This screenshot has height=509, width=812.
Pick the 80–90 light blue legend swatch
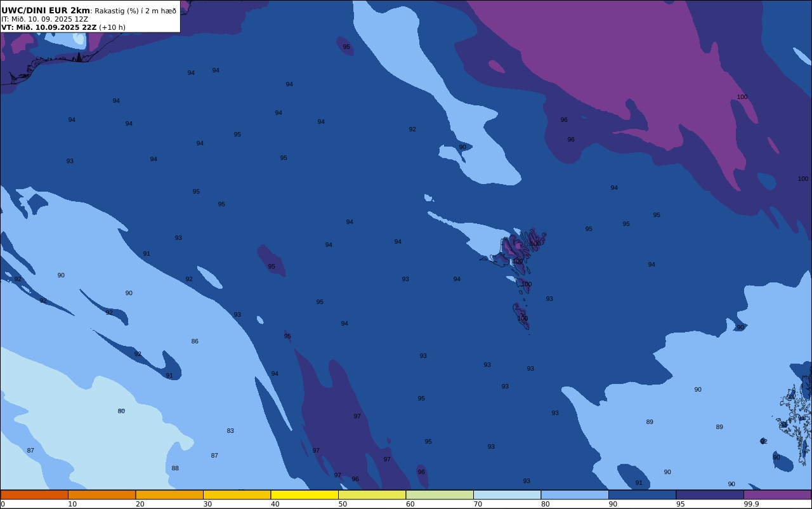pyautogui.click(x=575, y=494)
